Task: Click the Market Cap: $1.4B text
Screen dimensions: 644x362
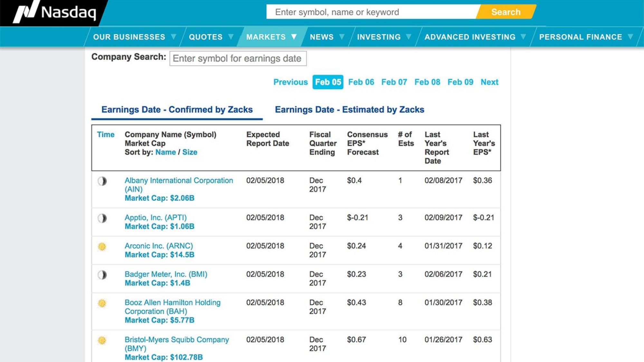Action: click(157, 283)
